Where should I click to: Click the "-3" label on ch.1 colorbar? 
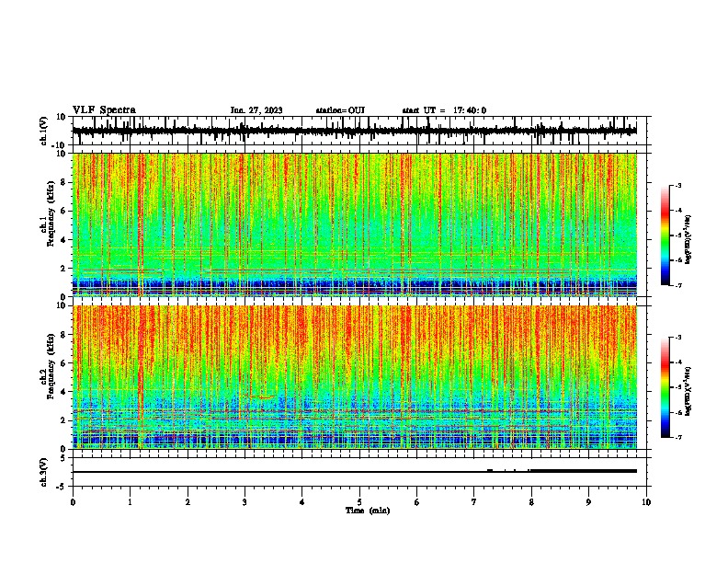[x=678, y=185]
